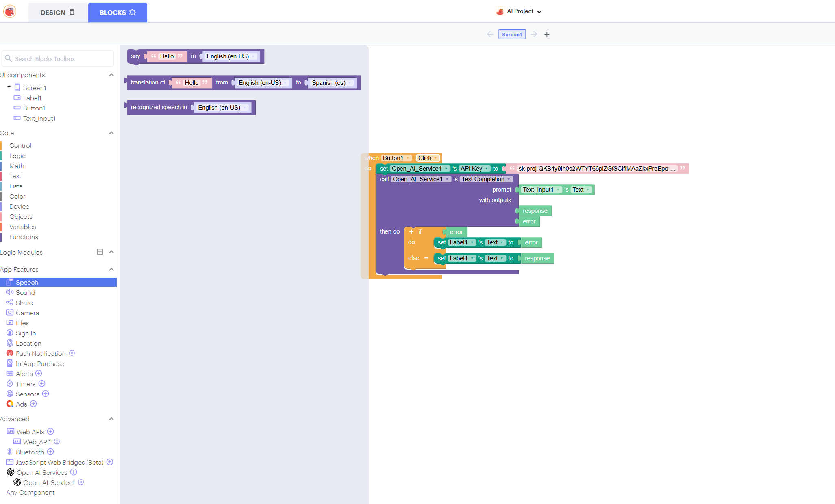The height and width of the screenshot is (504, 835).
Task: Open the AI Project name dropdown
Action: pos(519,11)
